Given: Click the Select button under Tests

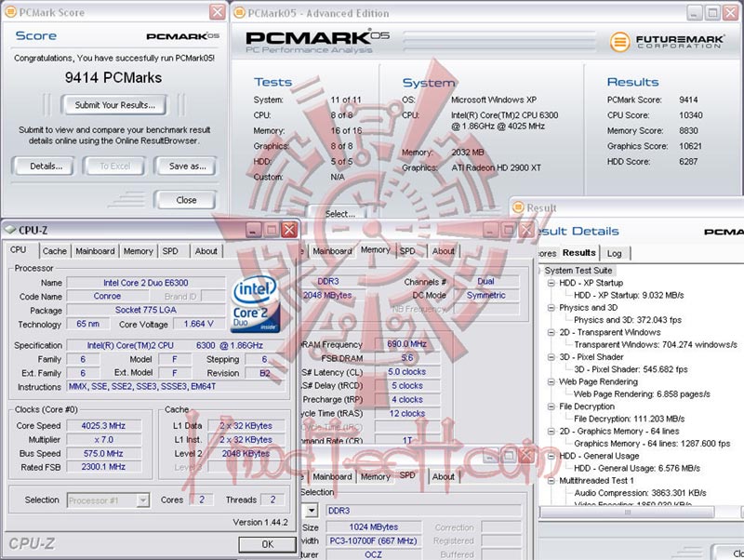Looking at the screenshot, I should pyautogui.click(x=339, y=214).
